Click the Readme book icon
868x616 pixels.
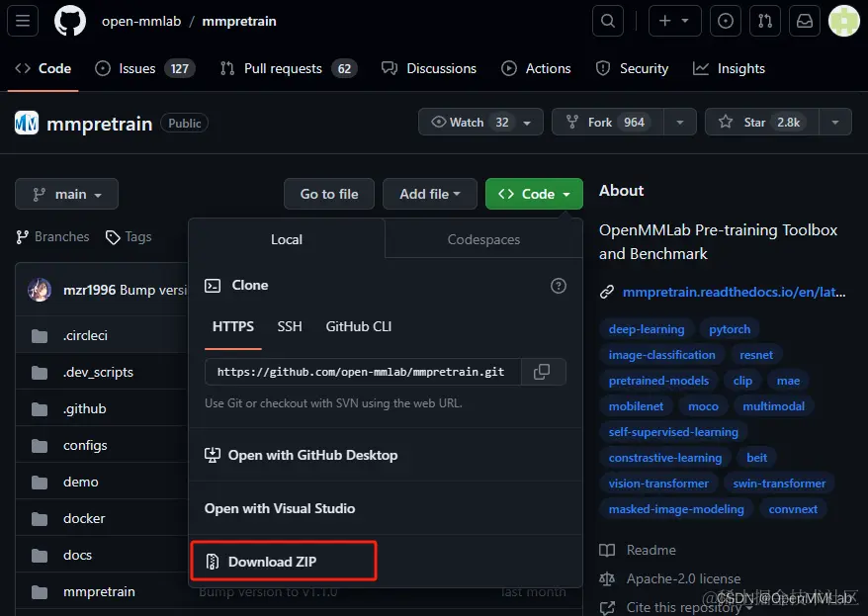[x=607, y=550]
